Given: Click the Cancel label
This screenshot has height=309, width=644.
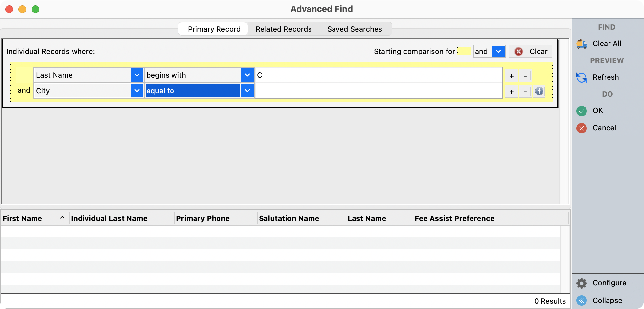Looking at the screenshot, I should (604, 128).
